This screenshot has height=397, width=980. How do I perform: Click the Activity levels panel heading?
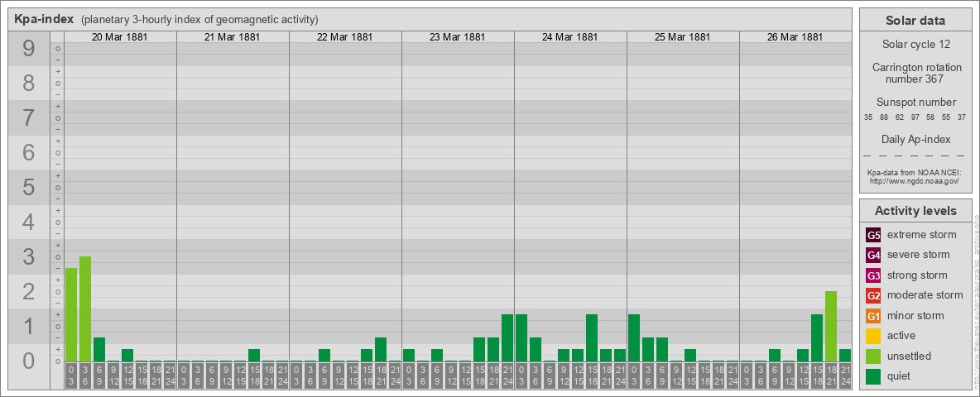point(915,211)
